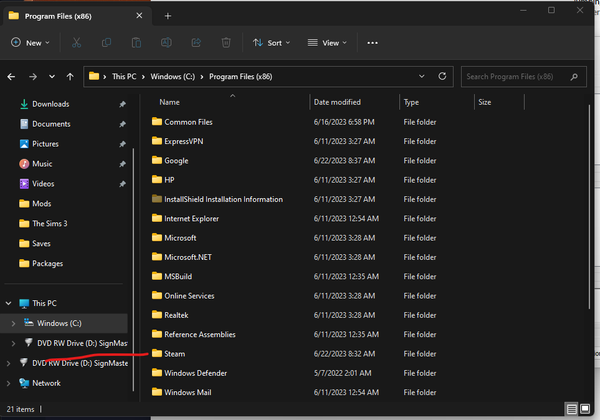Image resolution: width=600 pixels, height=420 pixels.
Task: Go forward with the right arrow
Action: 33,77
